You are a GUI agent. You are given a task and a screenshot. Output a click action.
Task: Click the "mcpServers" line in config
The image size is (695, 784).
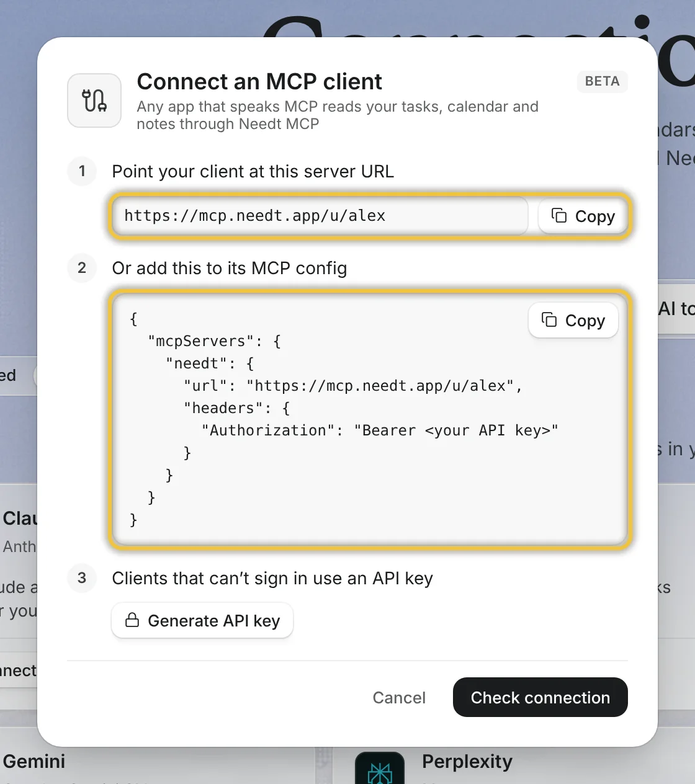coord(215,341)
